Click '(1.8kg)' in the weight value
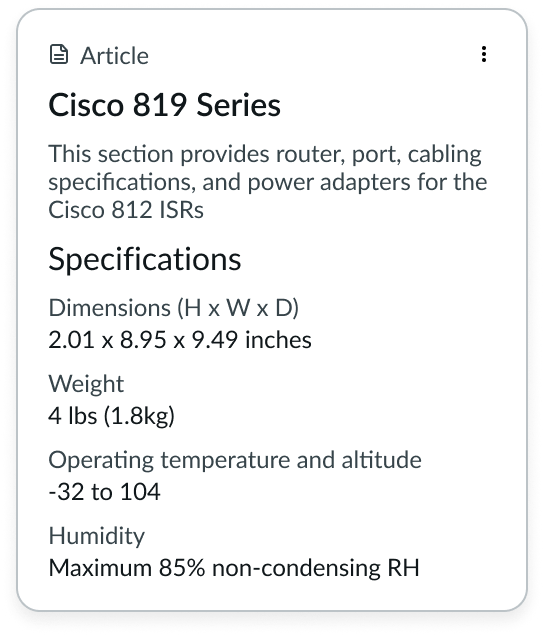544x636 pixels. point(139,416)
